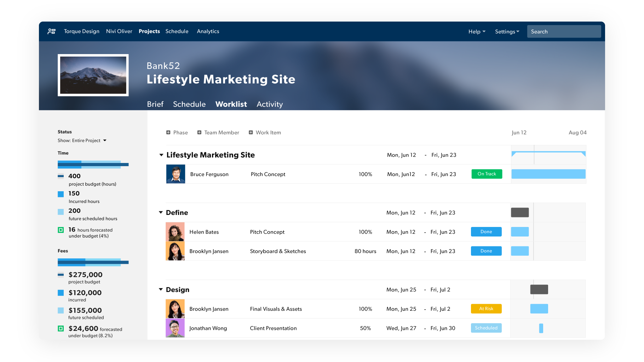Click Bruce Ferguson's avatar photo
The width and height of the screenshot is (644, 362).
coord(176,174)
